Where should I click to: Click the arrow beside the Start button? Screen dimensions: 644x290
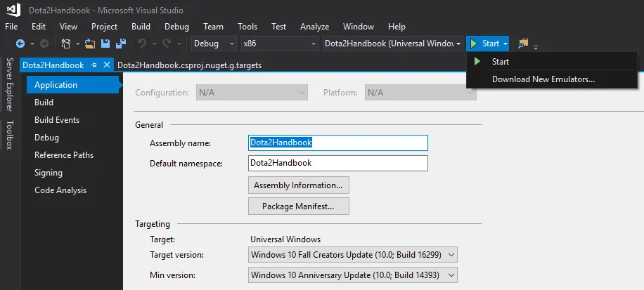pos(505,44)
